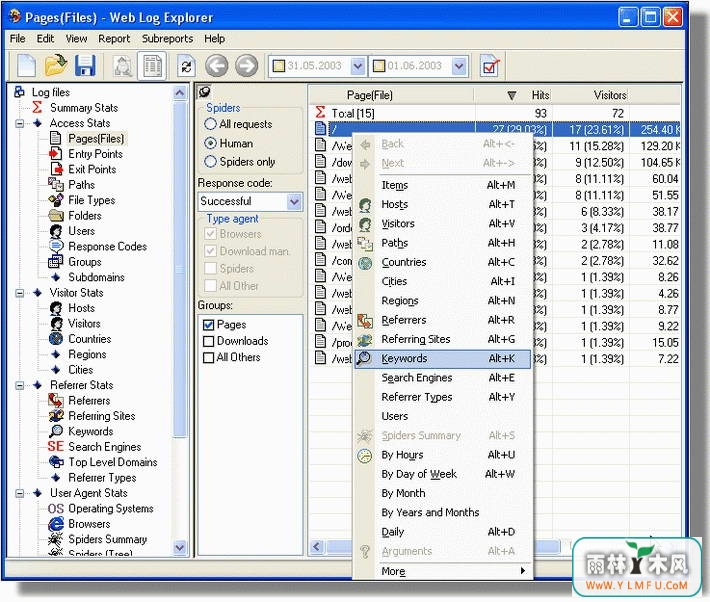Screen dimensions: 710x602
Task: Open Countries under Visitor Stats
Action: click(x=89, y=339)
